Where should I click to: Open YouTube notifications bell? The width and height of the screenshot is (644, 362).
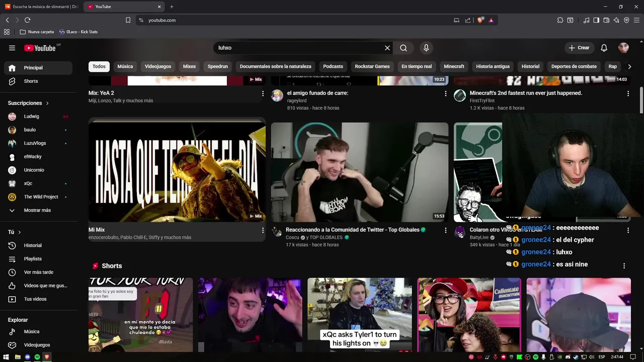(x=604, y=48)
